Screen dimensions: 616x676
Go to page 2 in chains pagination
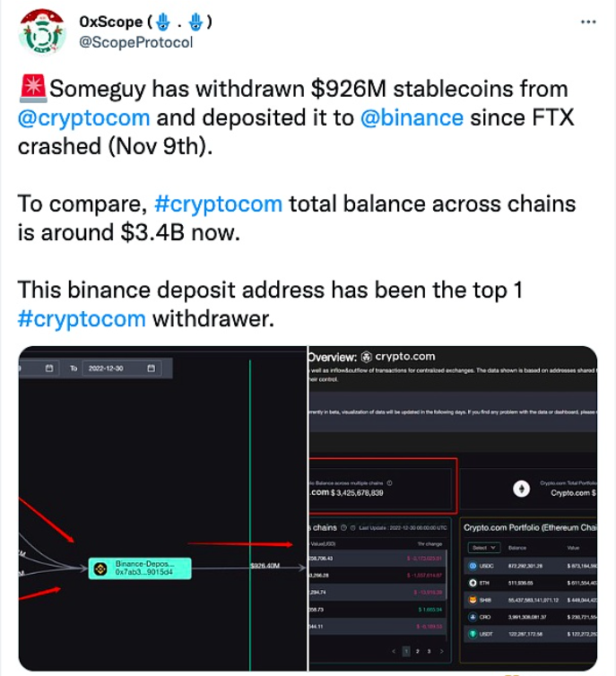coord(416,651)
